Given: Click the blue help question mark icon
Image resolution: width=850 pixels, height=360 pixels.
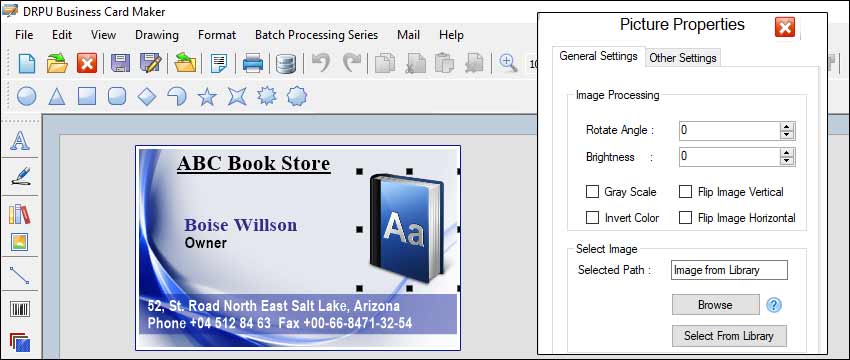Looking at the screenshot, I should 774,305.
